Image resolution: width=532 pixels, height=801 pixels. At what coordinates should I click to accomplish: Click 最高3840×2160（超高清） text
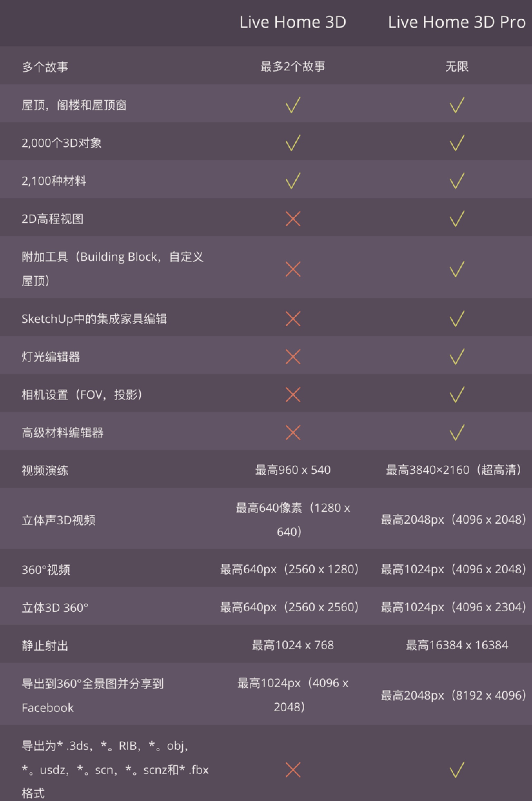[456, 470]
